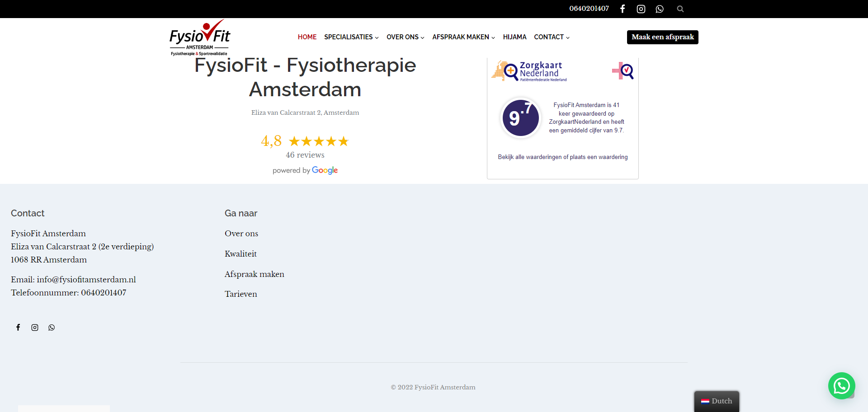Click the red cross magnifier Zorgkaart icon
The height and width of the screenshot is (412, 868).
(x=623, y=71)
